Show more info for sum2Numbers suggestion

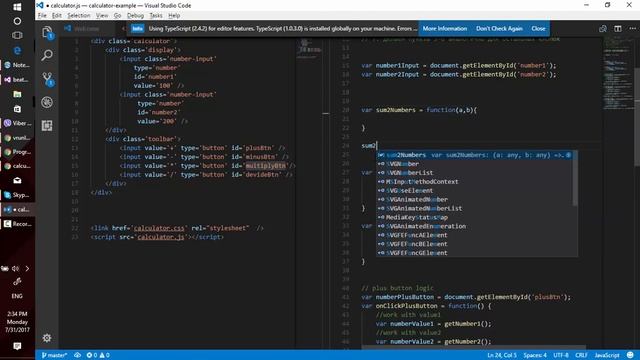tap(568, 155)
